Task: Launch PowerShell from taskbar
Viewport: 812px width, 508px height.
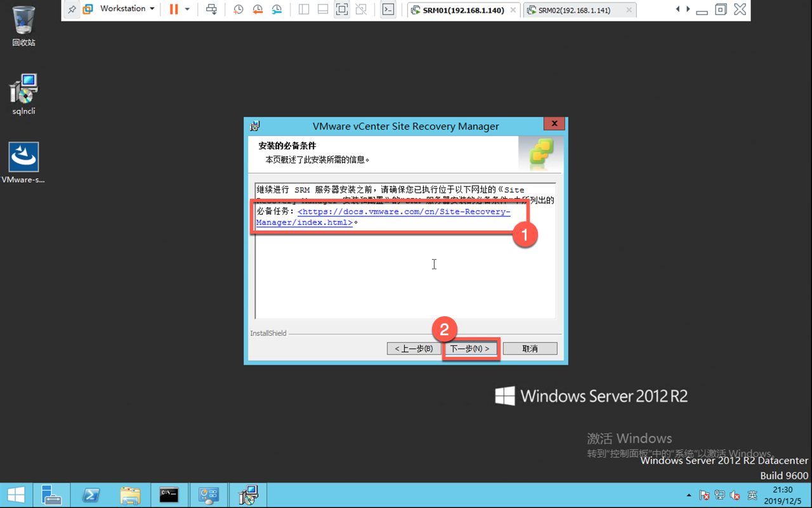Action: [91, 495]
